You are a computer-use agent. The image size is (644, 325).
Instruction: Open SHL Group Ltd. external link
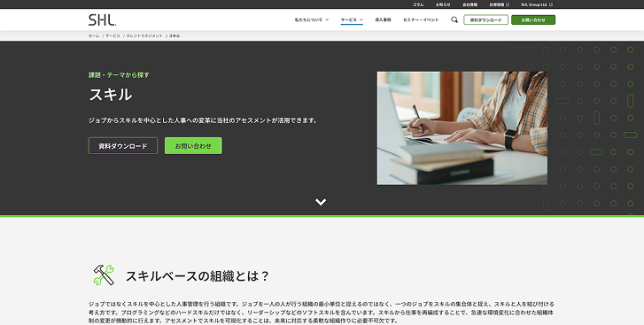(x=537, y=4)
